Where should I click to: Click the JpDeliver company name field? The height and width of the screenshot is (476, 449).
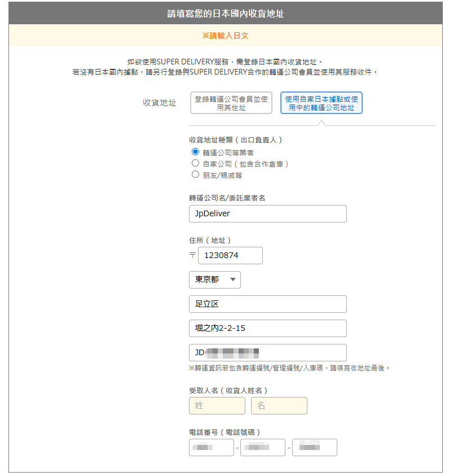268,213
